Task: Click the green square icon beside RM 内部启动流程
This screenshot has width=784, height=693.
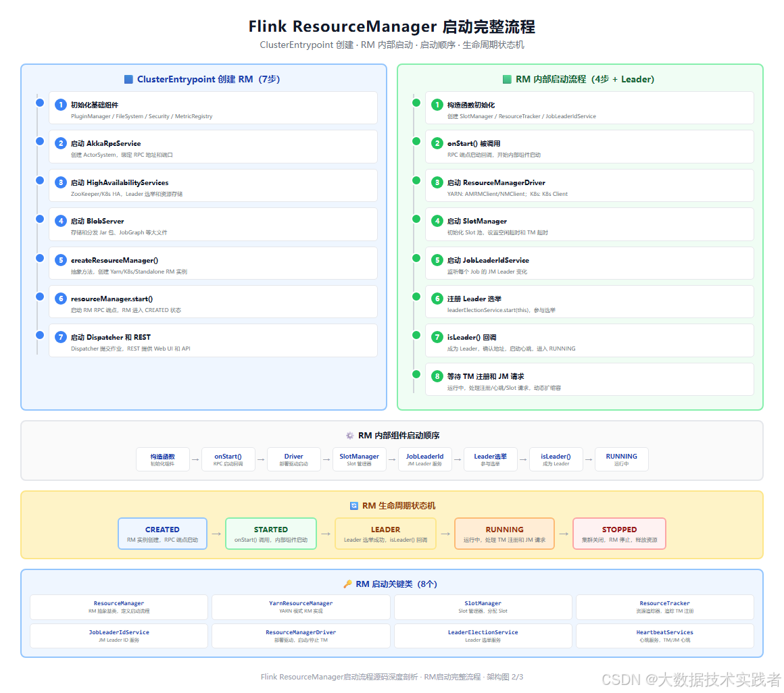Action: click(507, 79)
